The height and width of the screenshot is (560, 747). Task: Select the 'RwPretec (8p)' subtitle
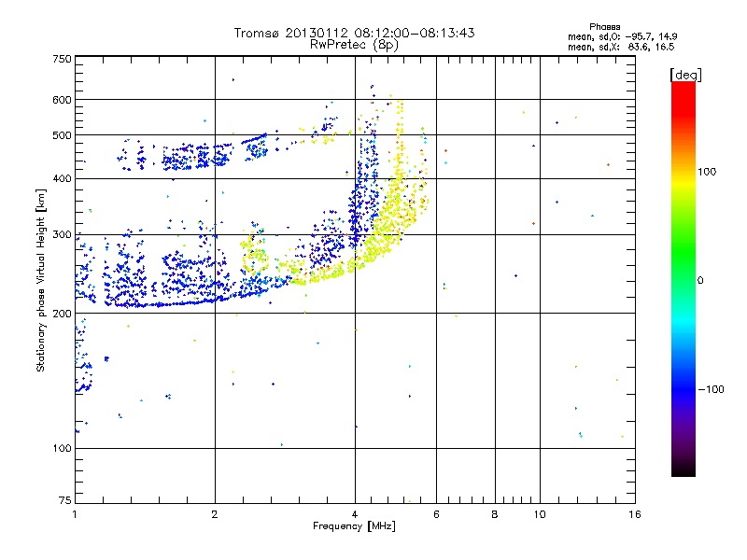354,45
